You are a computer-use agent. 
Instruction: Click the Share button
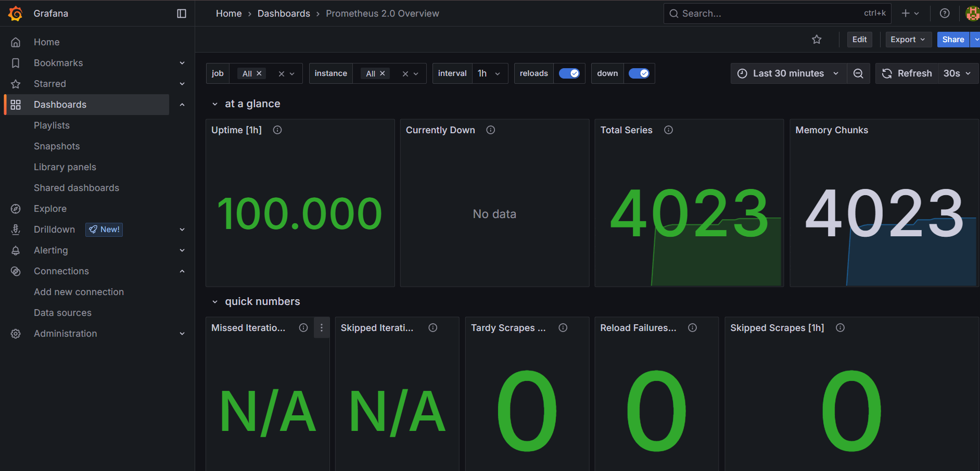pos(953,40)
